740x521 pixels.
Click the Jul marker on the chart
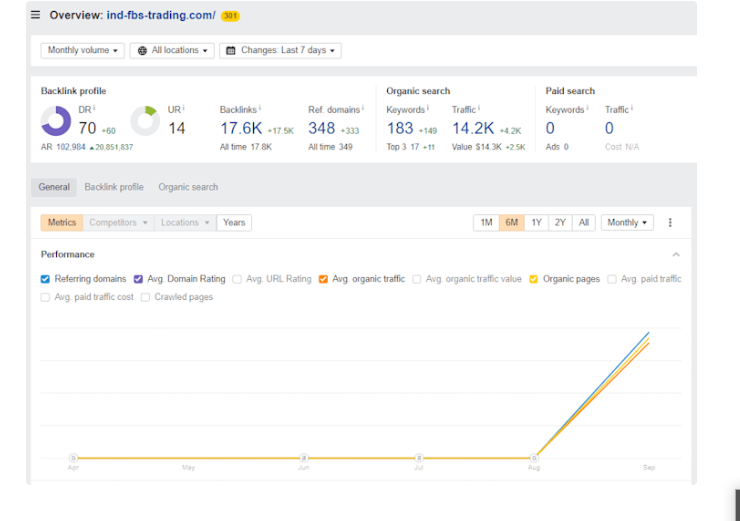419,458
